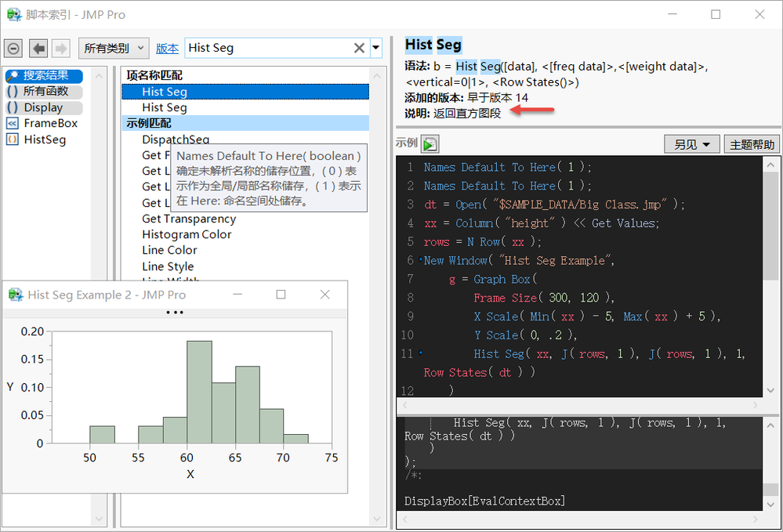Select Line Color in results list
The height and width of the screenshot is (532, 783).
coord(169,250)
